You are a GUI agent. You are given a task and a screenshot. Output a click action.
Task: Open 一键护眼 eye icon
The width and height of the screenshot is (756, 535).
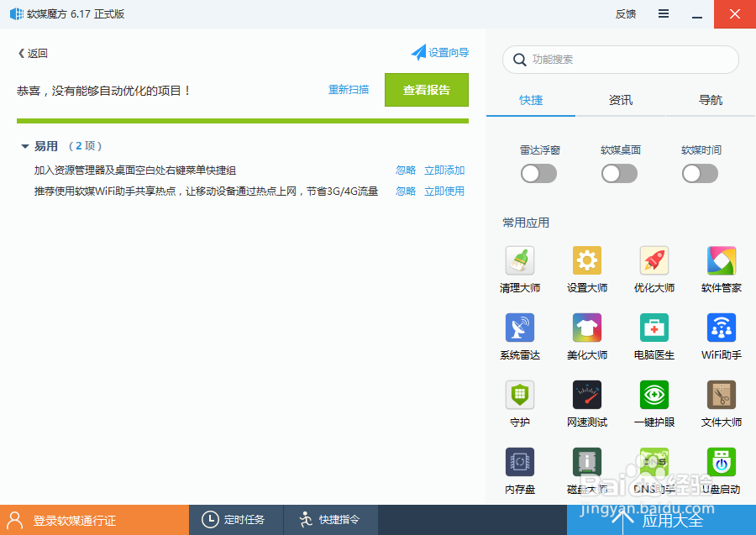(654, 394)
